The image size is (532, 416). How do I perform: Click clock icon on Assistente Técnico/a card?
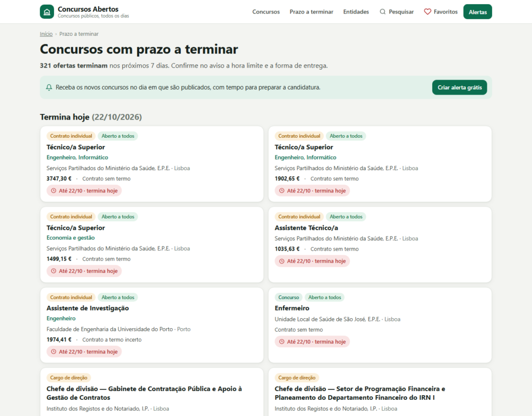click(282, 261)
